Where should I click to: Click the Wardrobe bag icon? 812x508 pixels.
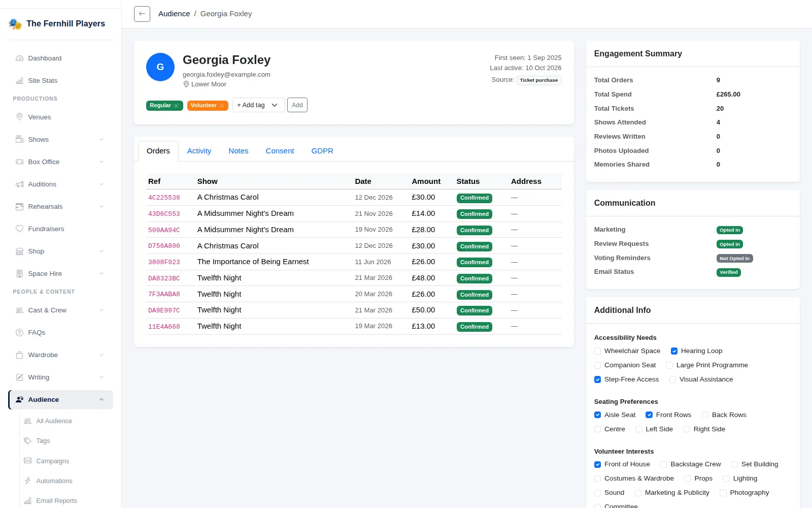19,355
